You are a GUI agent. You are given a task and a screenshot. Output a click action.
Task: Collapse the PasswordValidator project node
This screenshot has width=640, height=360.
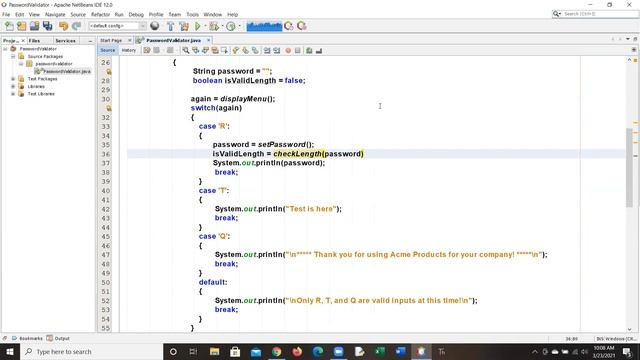coord(5,49)
